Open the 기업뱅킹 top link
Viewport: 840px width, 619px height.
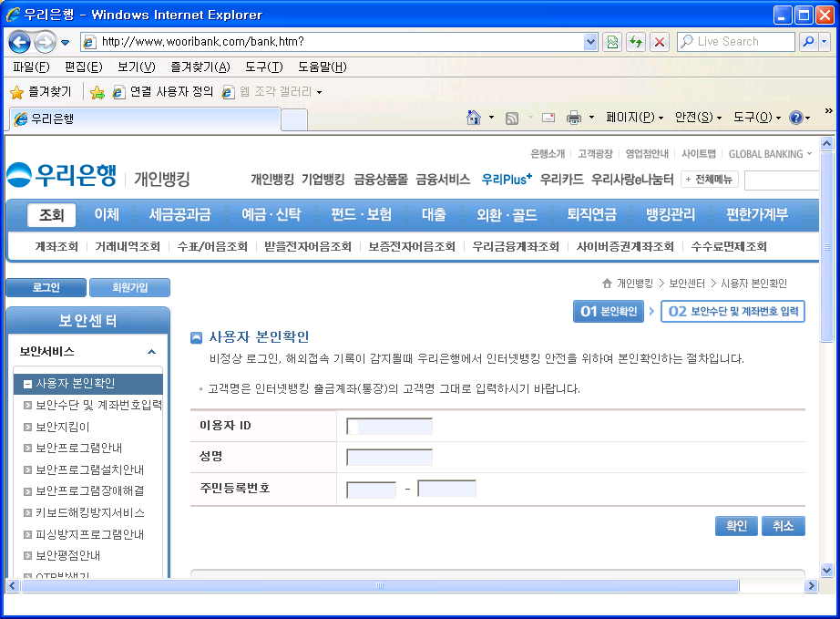[323, 180]
